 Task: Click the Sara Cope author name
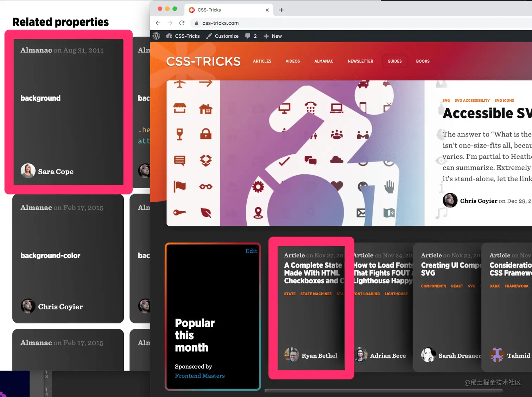56,172
